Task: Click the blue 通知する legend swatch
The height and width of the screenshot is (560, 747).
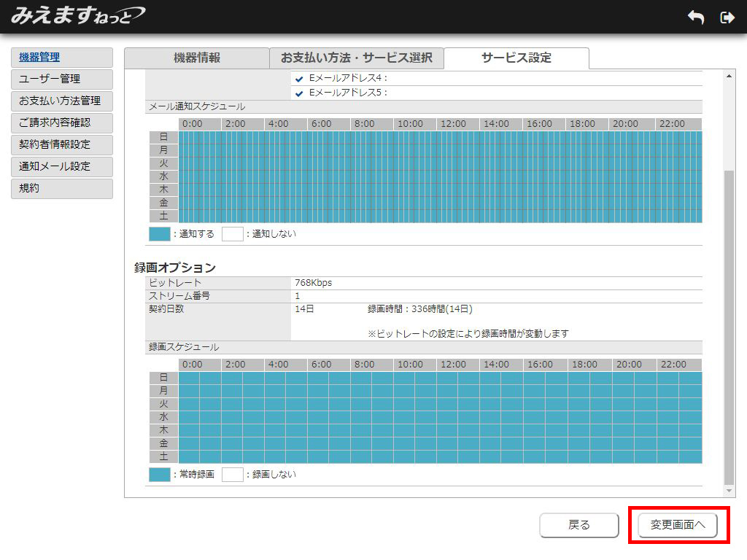Action: (159, 234)
